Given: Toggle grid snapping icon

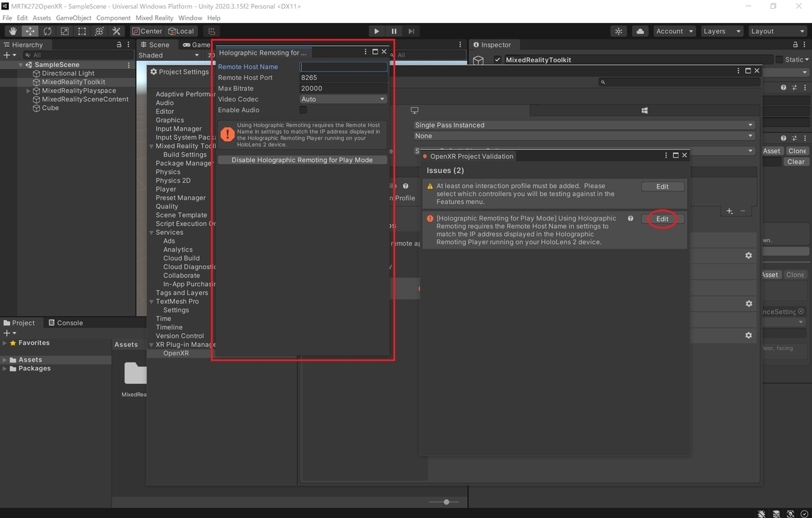Looking at the screenshot, I should pyautogui.click(x=212, y=31).
